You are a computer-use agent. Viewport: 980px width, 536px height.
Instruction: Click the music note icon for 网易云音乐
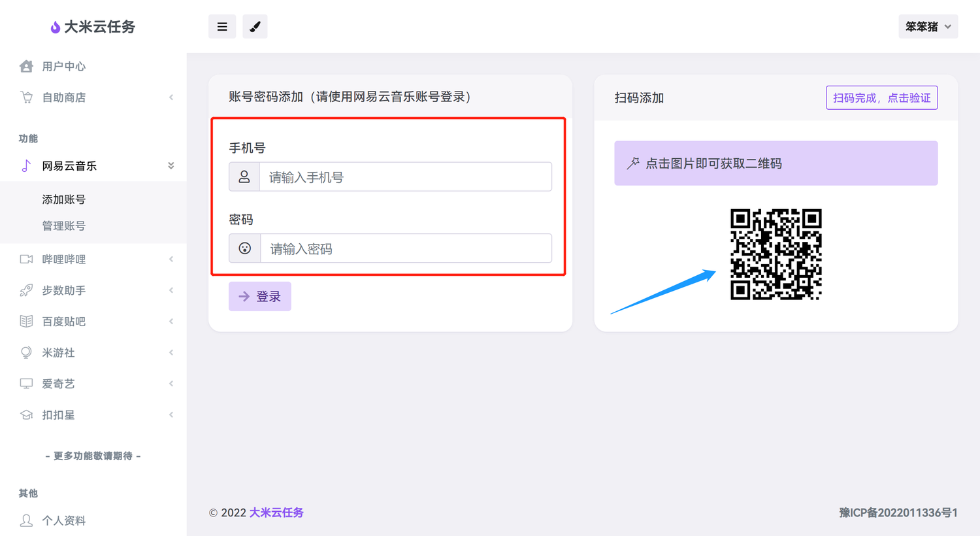pos(26,166)
